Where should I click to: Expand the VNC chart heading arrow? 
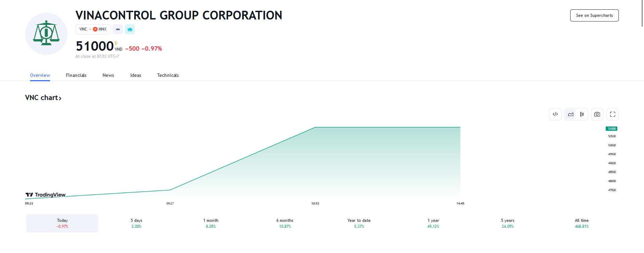(60, 98)
